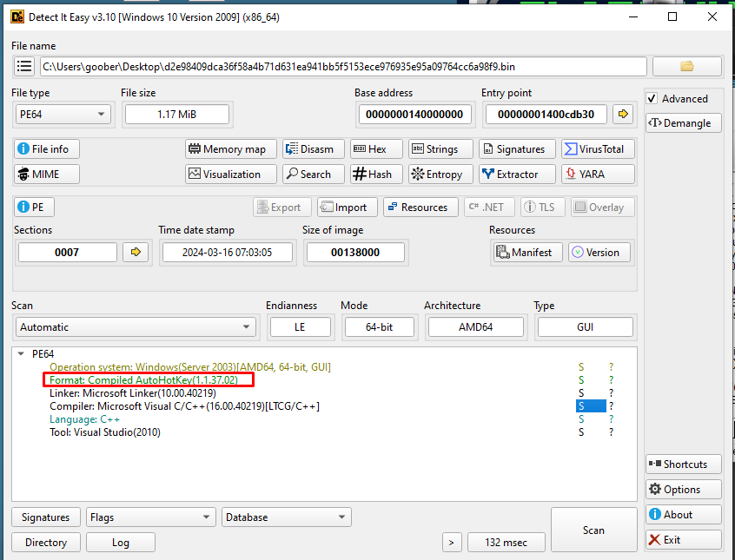This screenshot has width=735, height=560.
Task: Open the Scan mode Automatic dropdown
Action: point(136,327)
